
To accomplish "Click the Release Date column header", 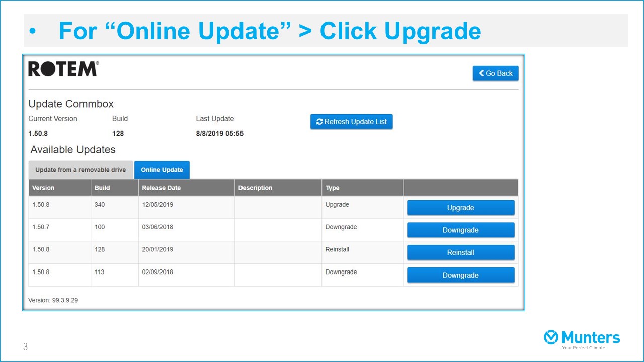I will click(161, 188).
